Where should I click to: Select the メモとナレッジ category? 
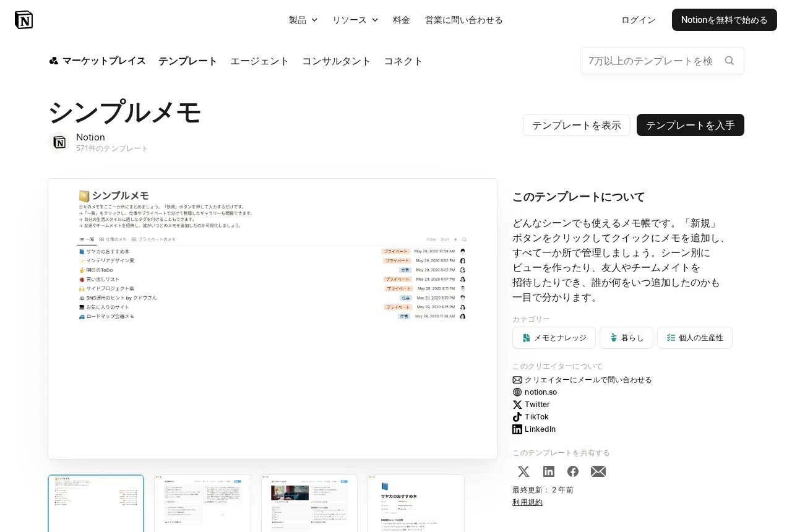point(554,338)
